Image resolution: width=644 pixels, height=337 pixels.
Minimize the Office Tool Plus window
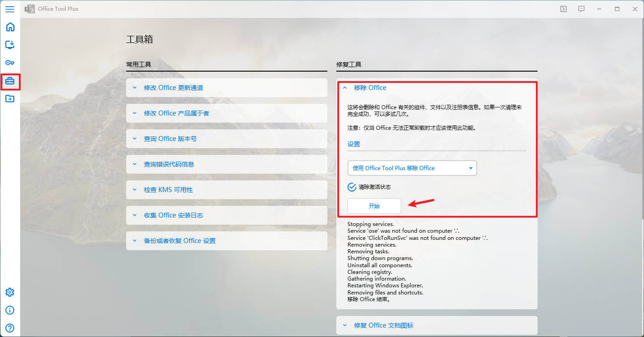(x=599, y=9)
